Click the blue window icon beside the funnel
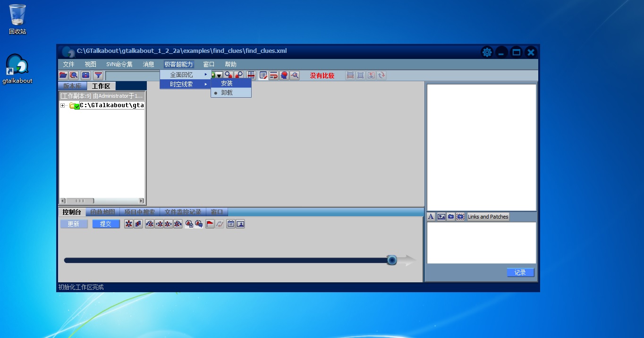The image size is (644, 338). click(85, 75)
